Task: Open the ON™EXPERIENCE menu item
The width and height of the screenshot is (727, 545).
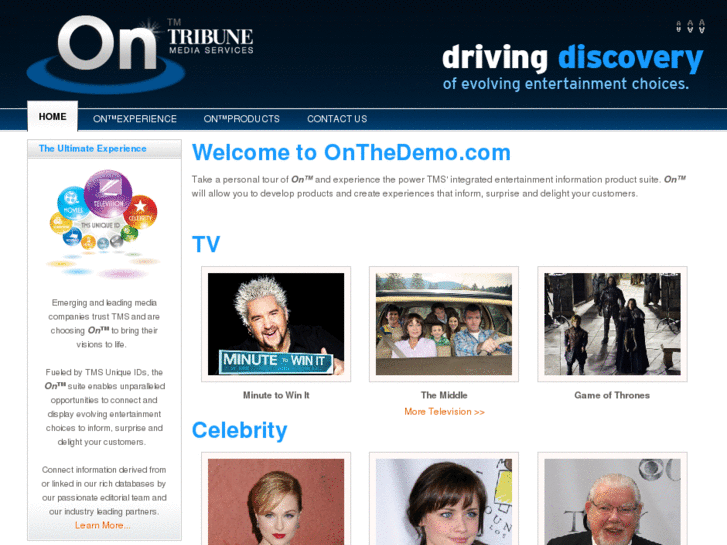Action: tap(135, 119)
